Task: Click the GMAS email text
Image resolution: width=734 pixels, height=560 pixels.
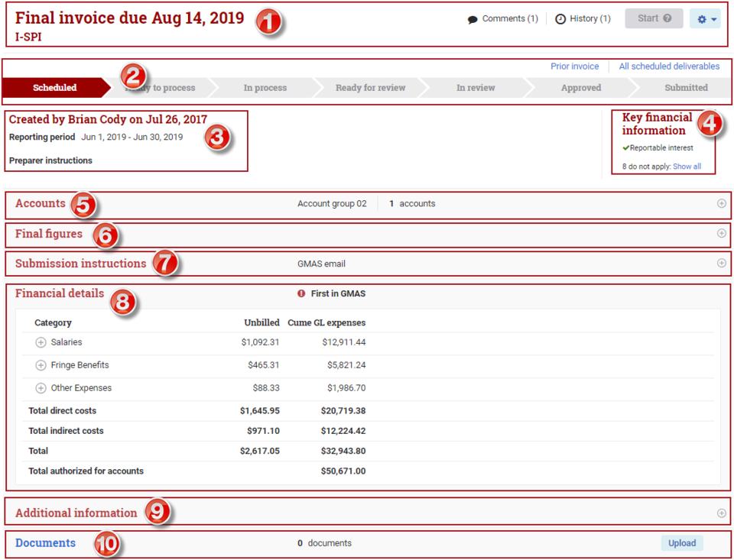Action: pos(321,264)
